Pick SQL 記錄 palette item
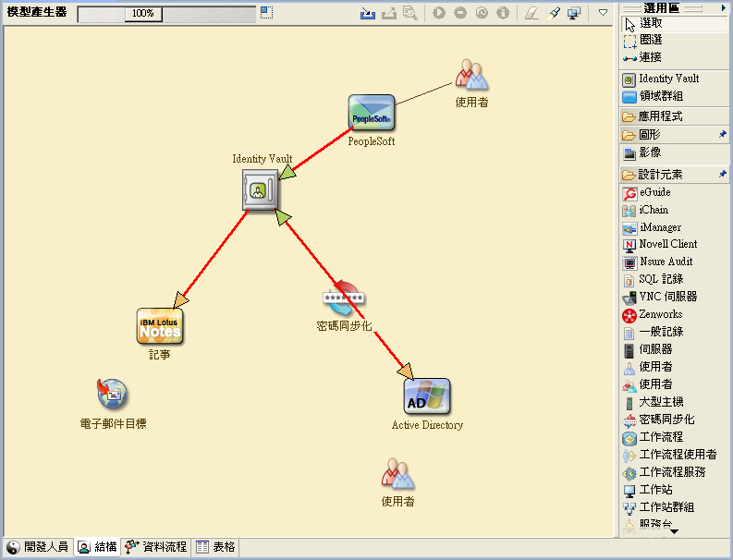This screenshot has width=733, height=560. pos(676,279)
